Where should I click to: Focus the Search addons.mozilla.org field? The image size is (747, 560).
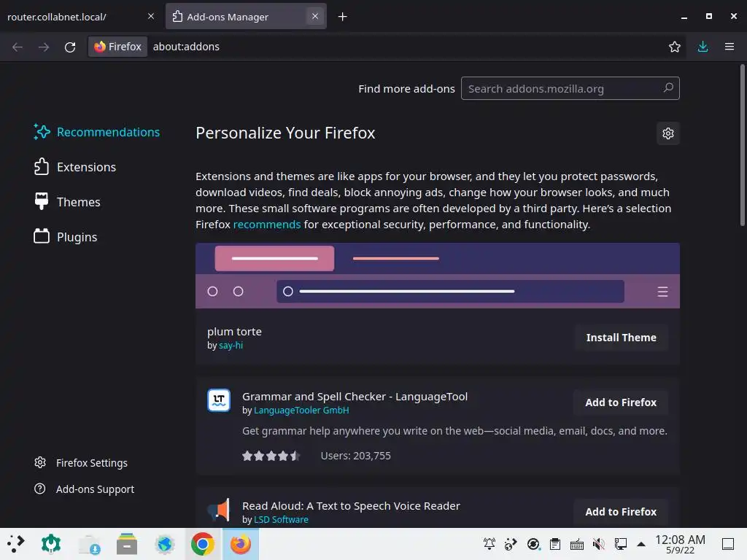click(x=570, y=88)
